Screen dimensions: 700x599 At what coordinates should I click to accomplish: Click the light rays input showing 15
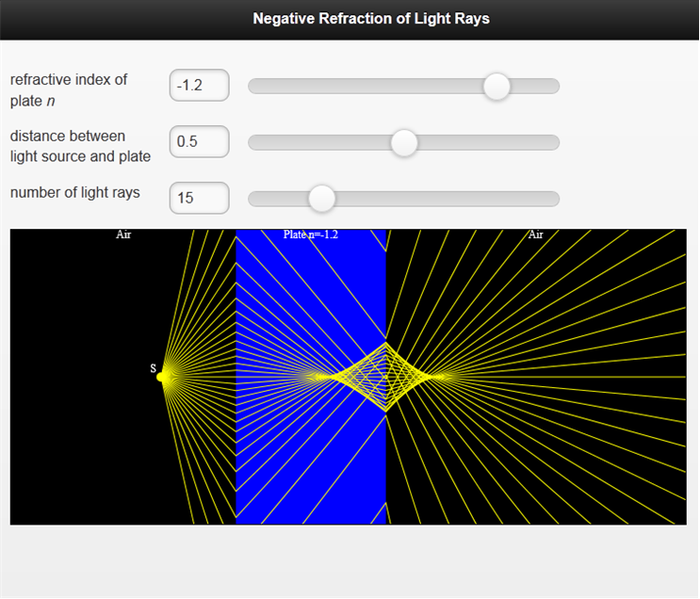pyautogui.click(x=199, y=198)
